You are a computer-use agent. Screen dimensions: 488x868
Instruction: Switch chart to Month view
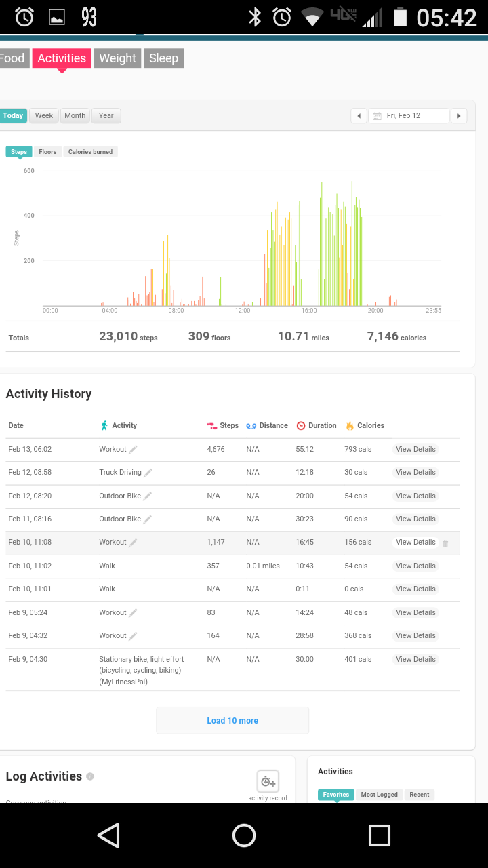(x=75, y=116)
